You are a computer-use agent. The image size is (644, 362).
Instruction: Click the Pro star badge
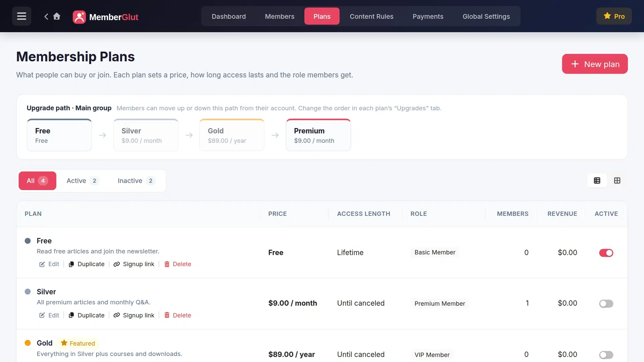614,16
